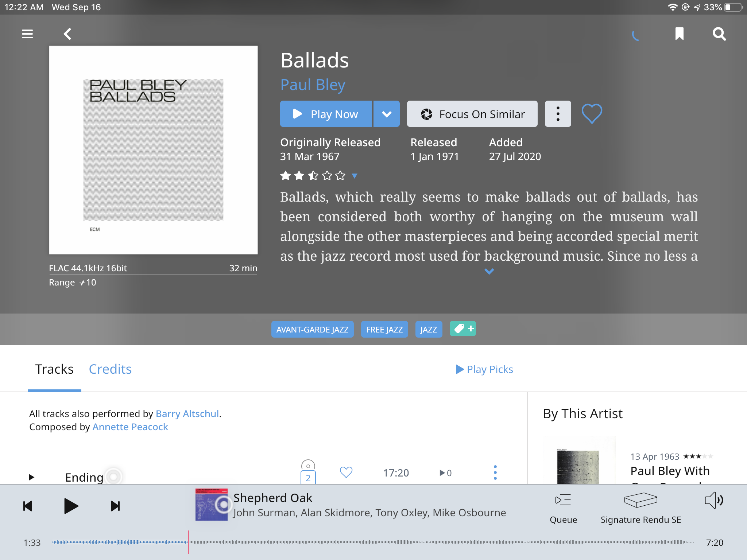
Task: Expand the Play Now dropdown arrow
Action: (x=387, y=114)
